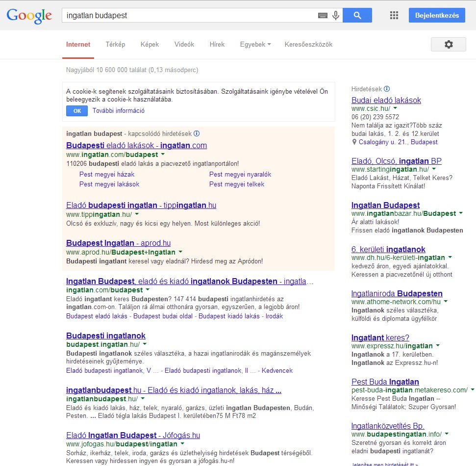Screen dimensions: 476x466
Task: Switch to the Képek tab
Action: 150,44
